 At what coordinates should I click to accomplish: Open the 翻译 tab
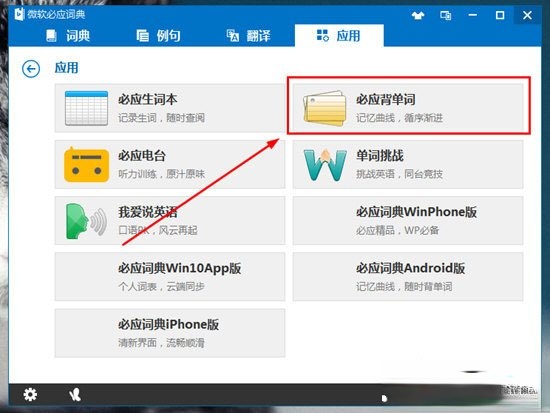[248, 36]
